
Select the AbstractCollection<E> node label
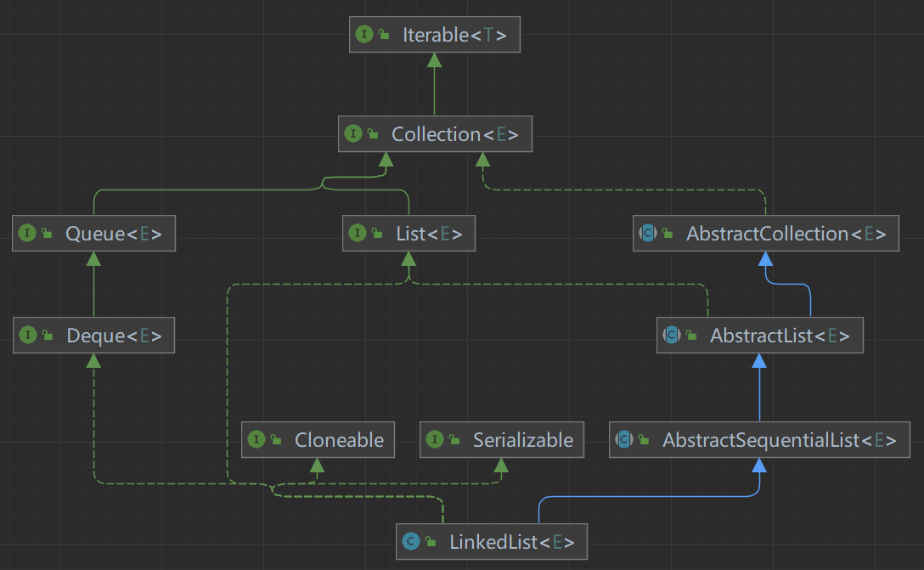tap(786, 234)
